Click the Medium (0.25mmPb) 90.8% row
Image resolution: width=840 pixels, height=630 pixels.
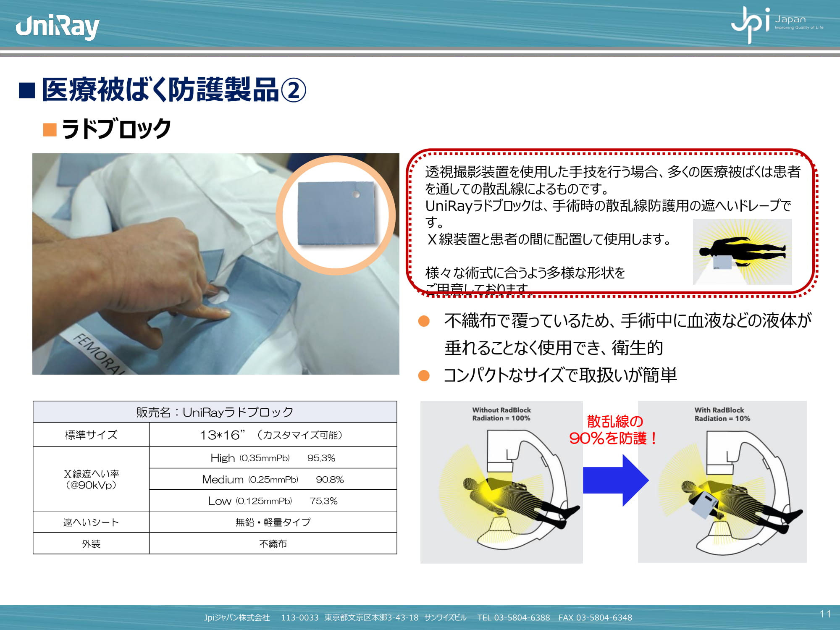pos(273,479)
